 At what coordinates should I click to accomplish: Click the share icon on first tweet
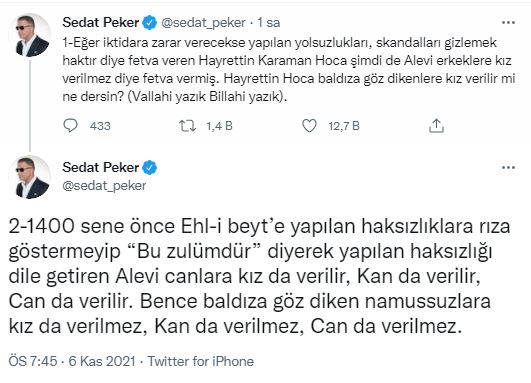coord(436,126)
